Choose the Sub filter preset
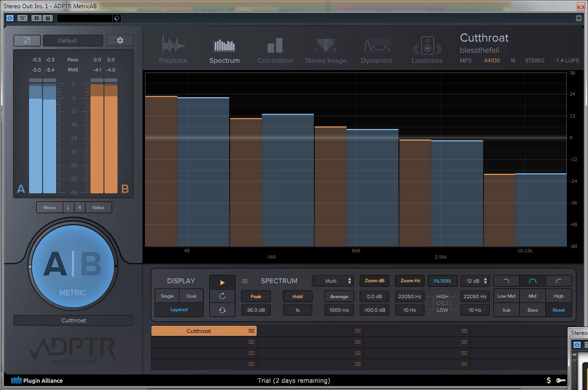 [506, 310]
